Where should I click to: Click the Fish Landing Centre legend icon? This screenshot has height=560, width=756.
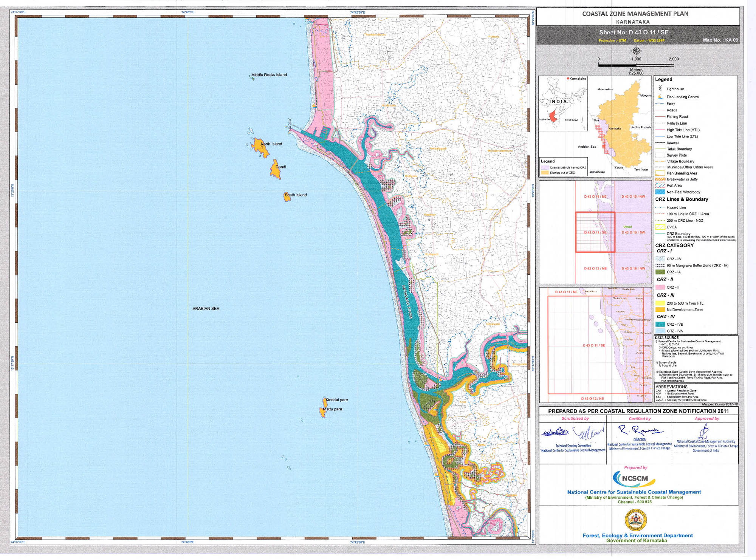coord(660,97)
